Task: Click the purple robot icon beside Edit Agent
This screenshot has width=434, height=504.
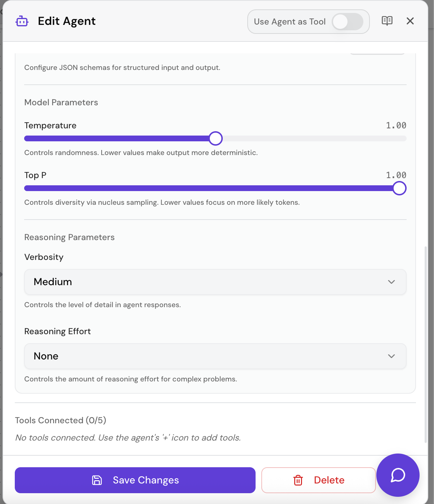Action: coord(22,21)
